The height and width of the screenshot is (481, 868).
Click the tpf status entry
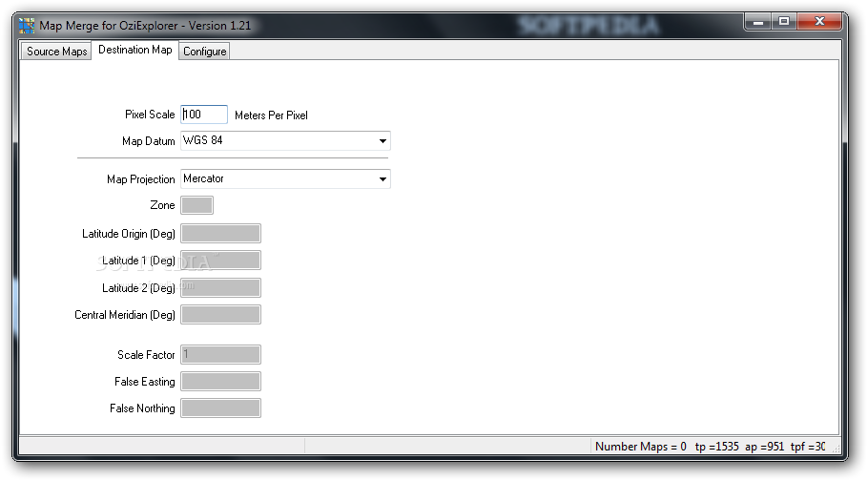(808, 446)
